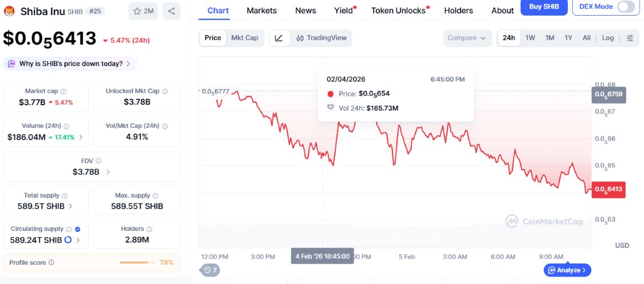
Task: Toggle the DEX Mode switch
Action: coord(626,6)
